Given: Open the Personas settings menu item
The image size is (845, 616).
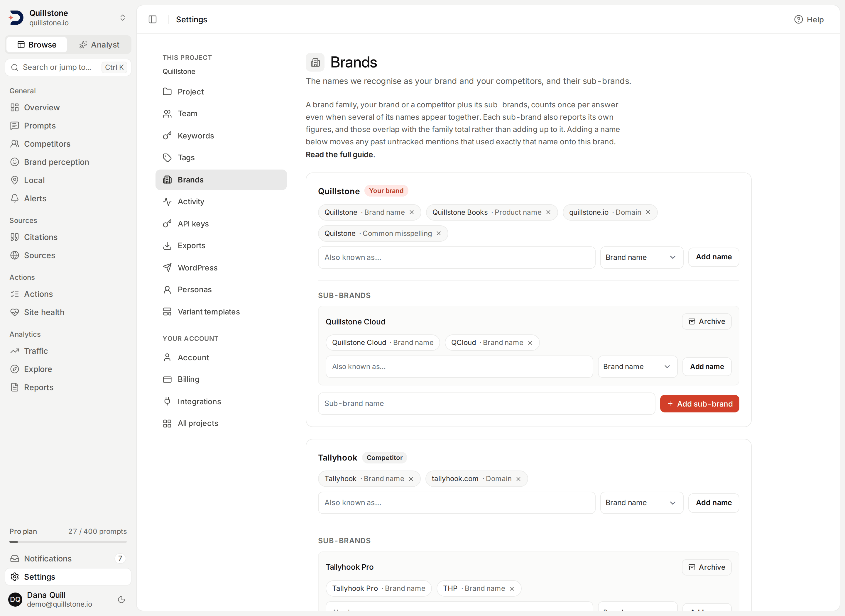Looking at the screenshot, I should [x=221, y=289].
